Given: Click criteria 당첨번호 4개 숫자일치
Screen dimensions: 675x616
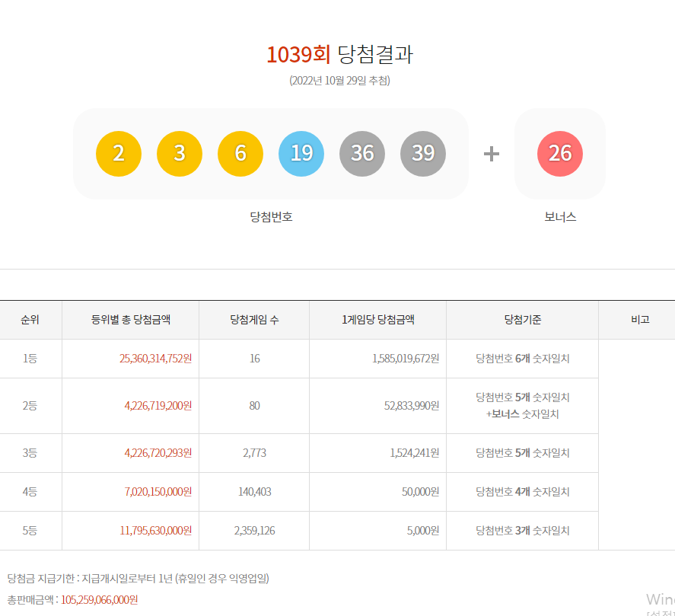Looking at the screenshot, I should point(523,492).
